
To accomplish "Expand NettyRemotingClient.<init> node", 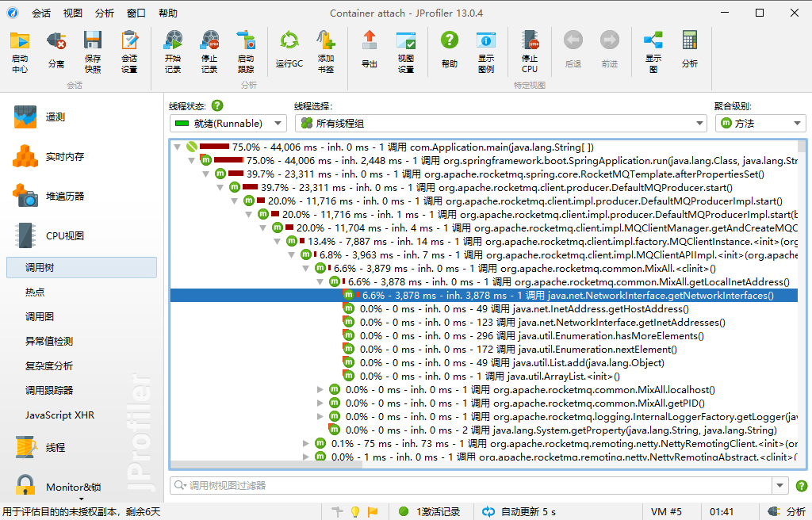I will pos(306,443).
